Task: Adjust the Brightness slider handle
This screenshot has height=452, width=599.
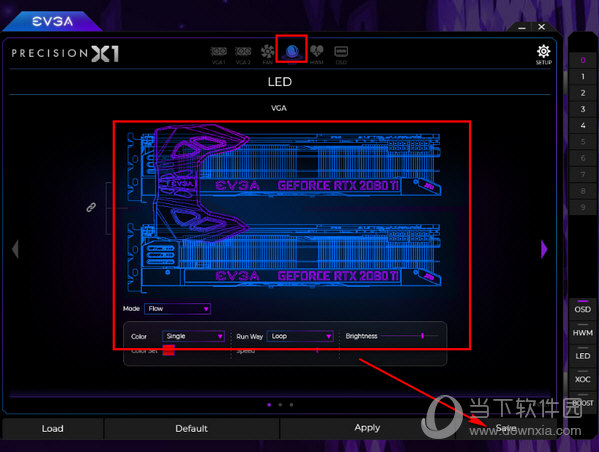Action: 423,335
